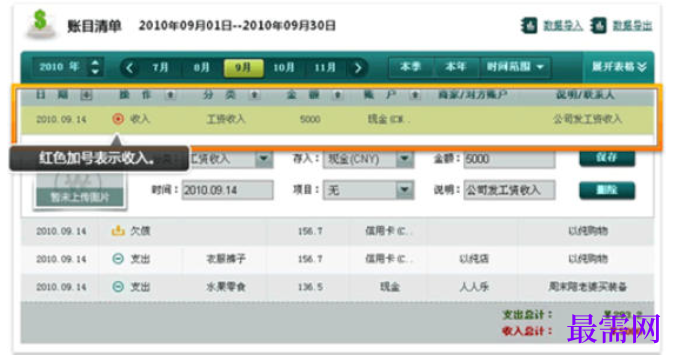Click the 支出 icon in 水果零食 row
This screenshot has height=360, width=679.
[118, 287]
